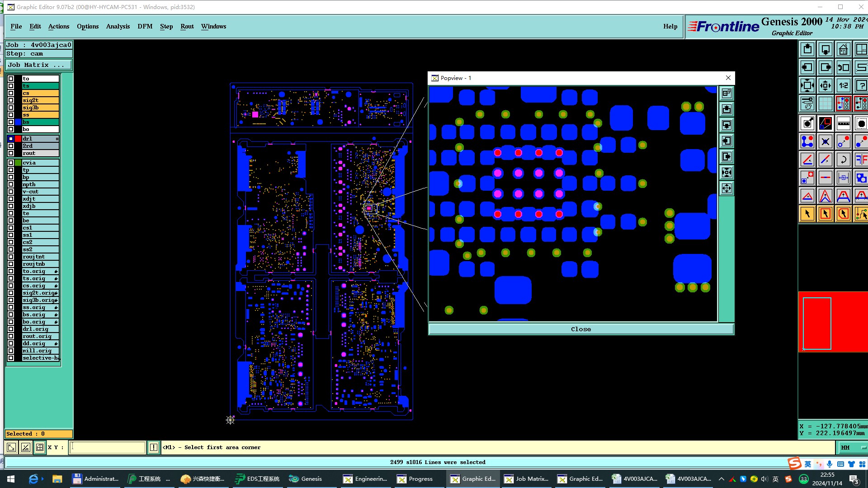Image resolution: width=868 pixels, height=488 pixels.
Task: Click the X Y coordinate input field
Action: coord(108,447)
